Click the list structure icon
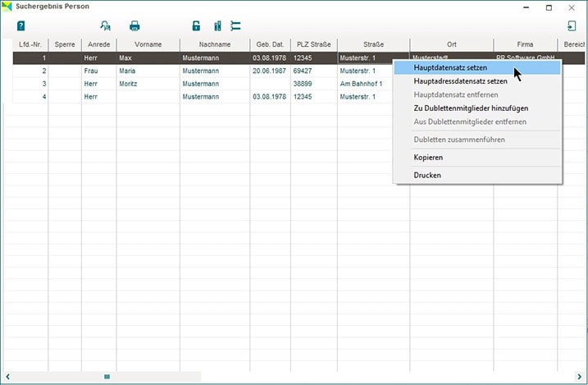Viewport: 588px width, 385px height. [235, 26]
